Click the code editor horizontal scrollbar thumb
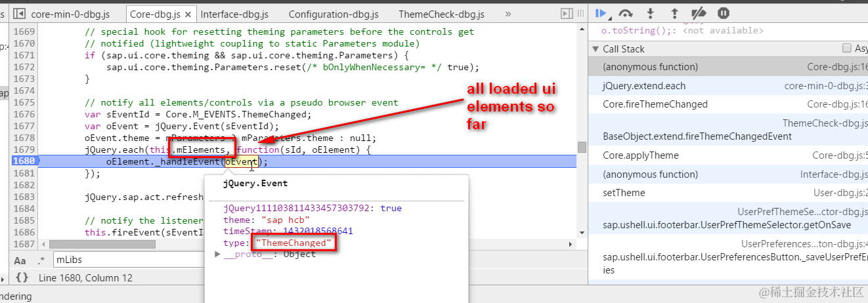The image size is (868, 303). point(102,244)
